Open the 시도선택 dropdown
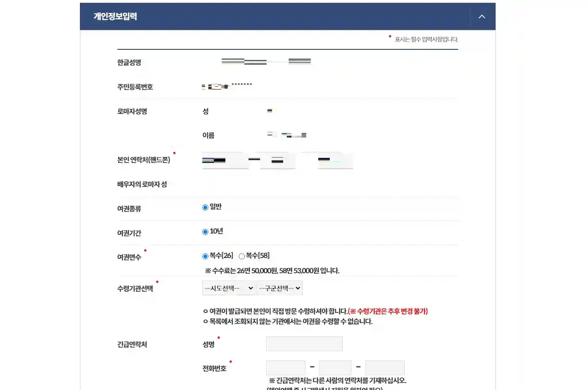This screenshot has width=588, height=390. coord(229,288)
